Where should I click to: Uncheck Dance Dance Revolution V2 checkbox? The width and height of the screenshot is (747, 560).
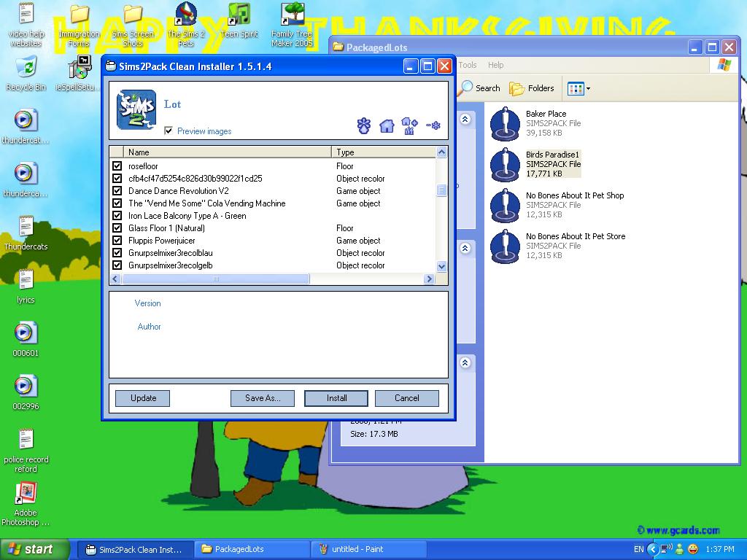click(x=117, y=191)
